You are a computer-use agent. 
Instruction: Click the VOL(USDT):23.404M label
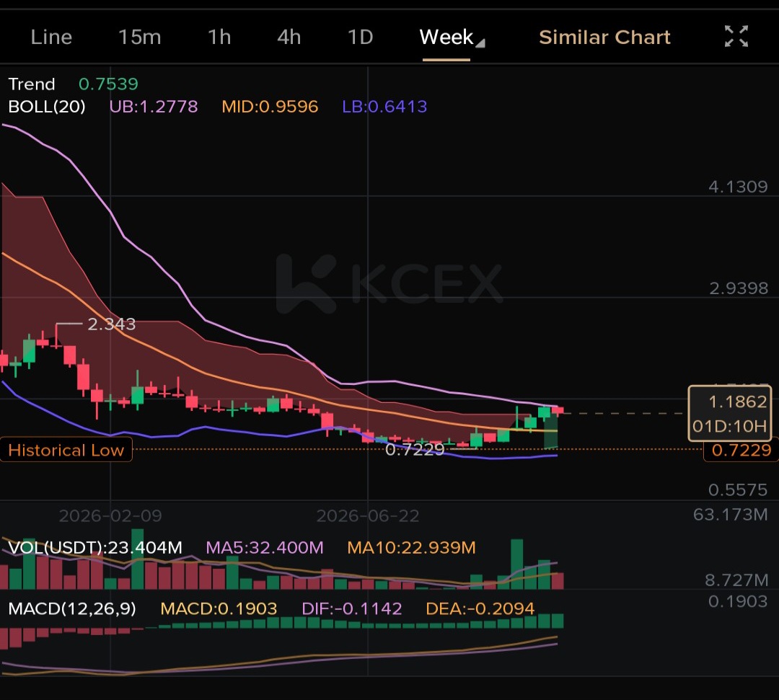[x=95, y=547]
